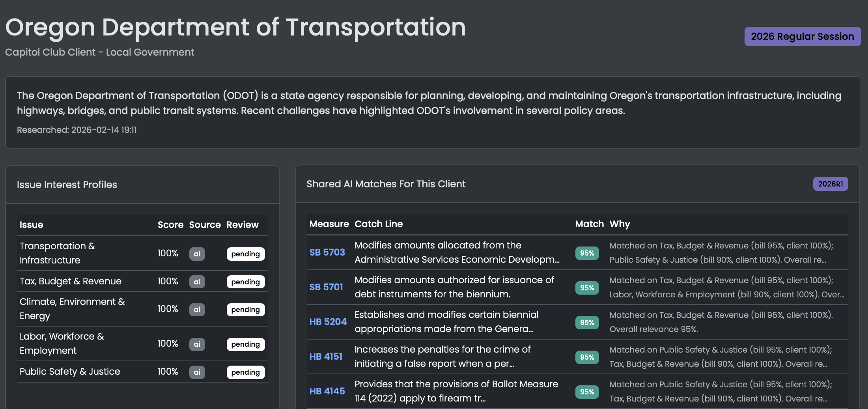The width and height of the screenshot is (868, 409).
Task: Open bill SB 5703
Action: click(327, 252)
